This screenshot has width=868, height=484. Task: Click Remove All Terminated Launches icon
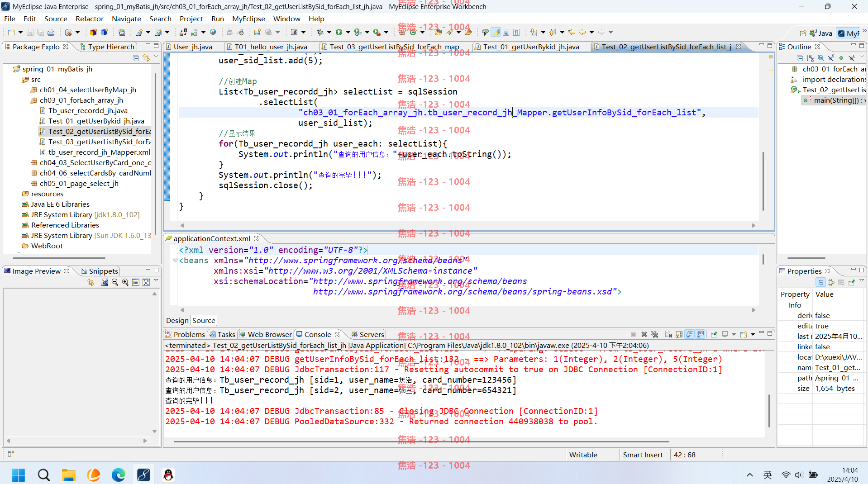pos(654,334)
